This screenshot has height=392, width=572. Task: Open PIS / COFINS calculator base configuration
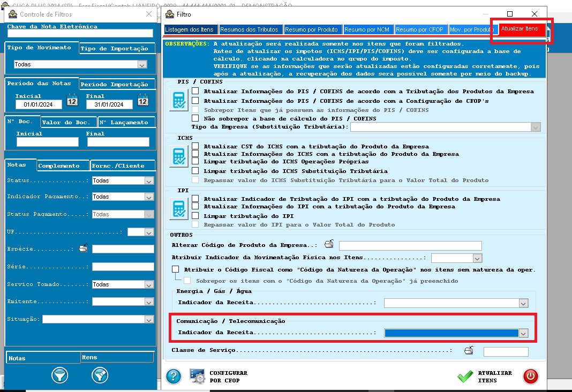[179, 100]
